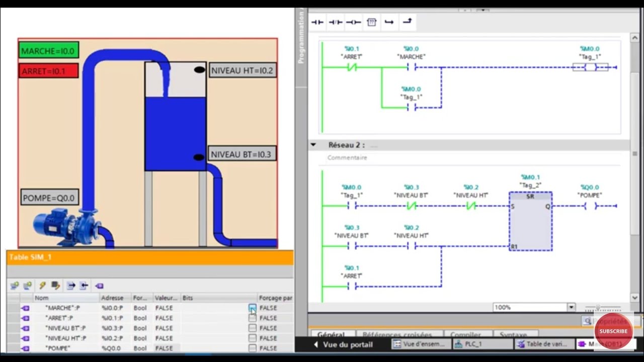
Task: Click the close branch toolbar icon
Action: (x=407, y=22)
